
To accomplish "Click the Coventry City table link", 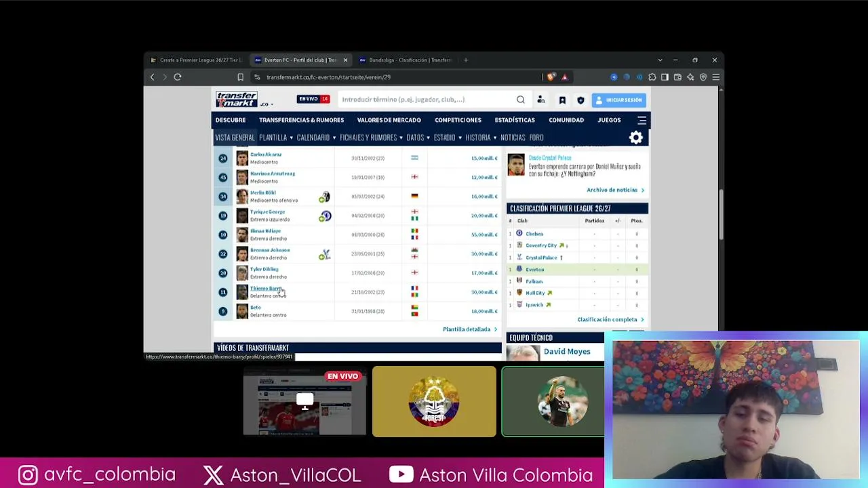I will pyautogui.click(x=541, y=245).
